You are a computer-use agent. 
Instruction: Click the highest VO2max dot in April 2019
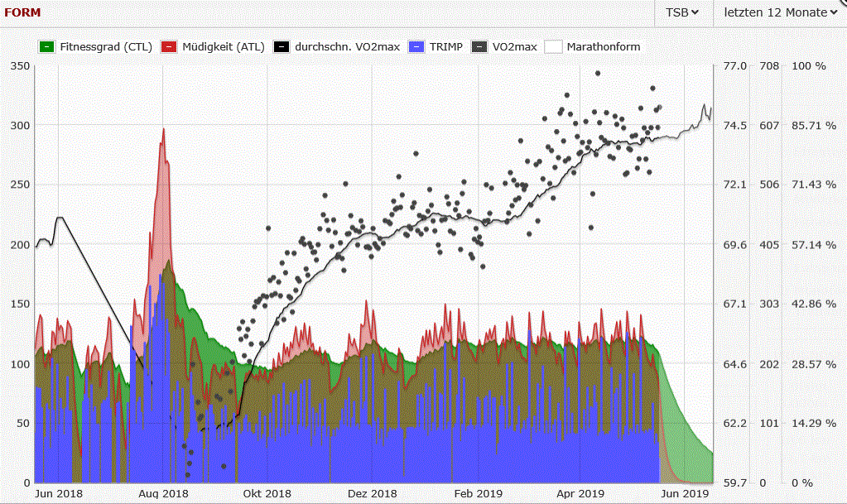(597, 73)
